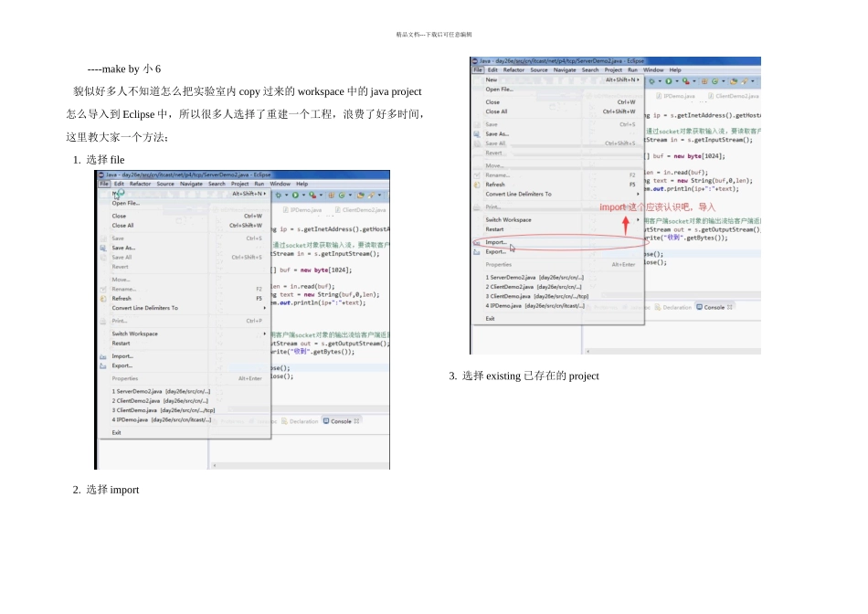Click Open Type folder icon in the 选择 file screenshot
The image size is (868, 614).
(x=360, y=195)
